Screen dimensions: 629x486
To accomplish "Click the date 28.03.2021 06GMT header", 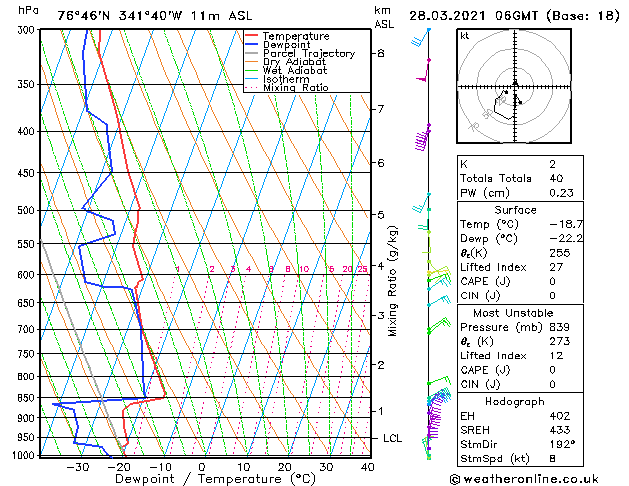I will point(473,16).
